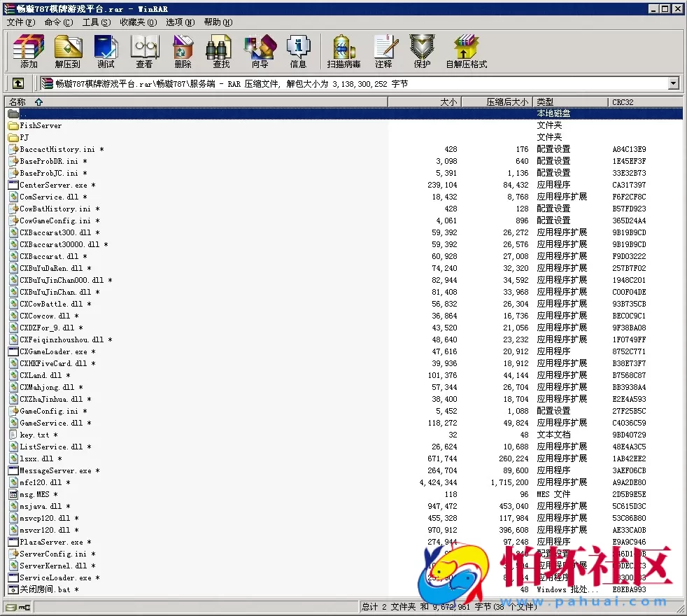This screenshot has height=616, width=687.
Task: Start 扫描病毒 (Virus scan) from toolbar
Action: tap(342, 49)
